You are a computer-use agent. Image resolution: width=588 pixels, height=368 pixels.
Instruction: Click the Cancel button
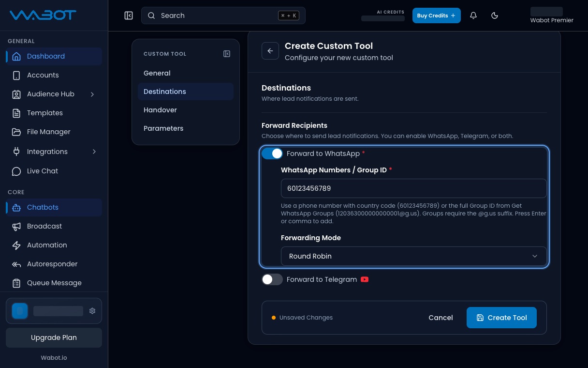click(441, 318)
